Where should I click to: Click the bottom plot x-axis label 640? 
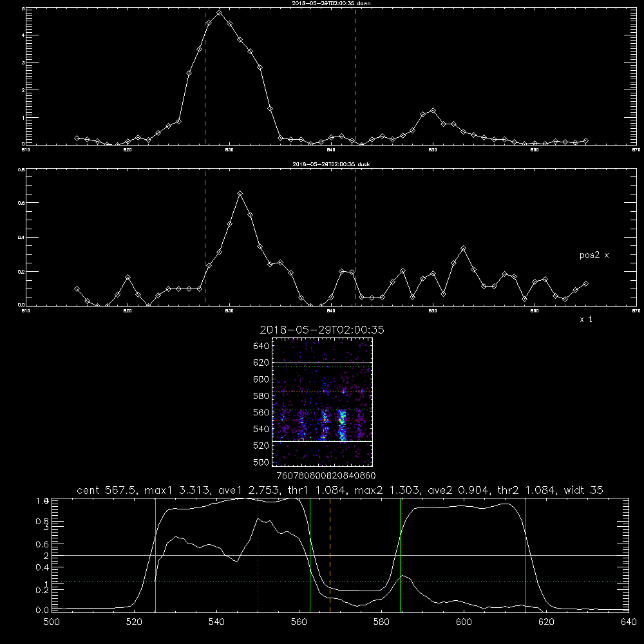629,622
